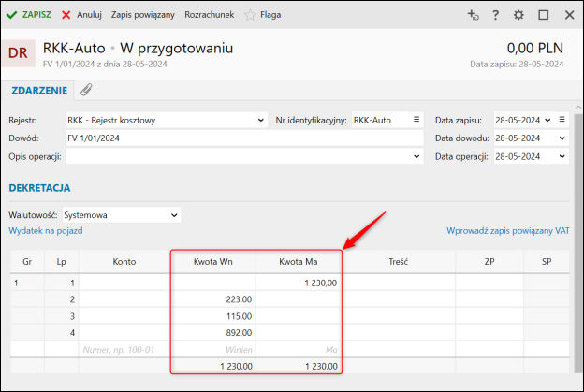The height and width of the screenshot is (392, 584).
Task: Expand the Opis operacji dropdown arrow
Action: [416, 157]
